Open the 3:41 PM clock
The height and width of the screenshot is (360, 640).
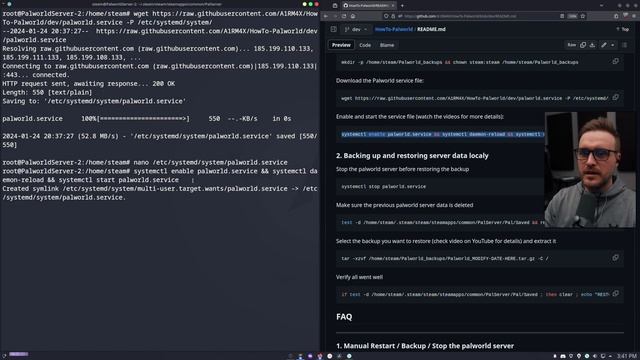click(627, 356)
